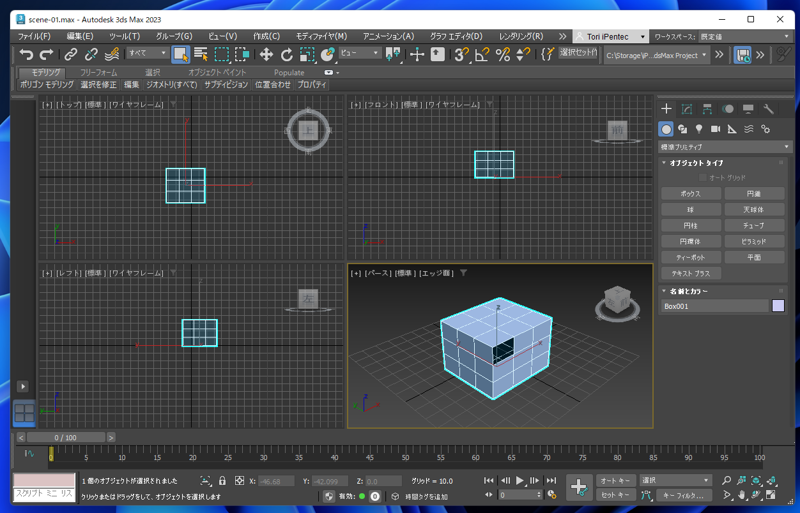
Task: Select Systems category icon
Action: pyautogui.click(x=765, y=129)
